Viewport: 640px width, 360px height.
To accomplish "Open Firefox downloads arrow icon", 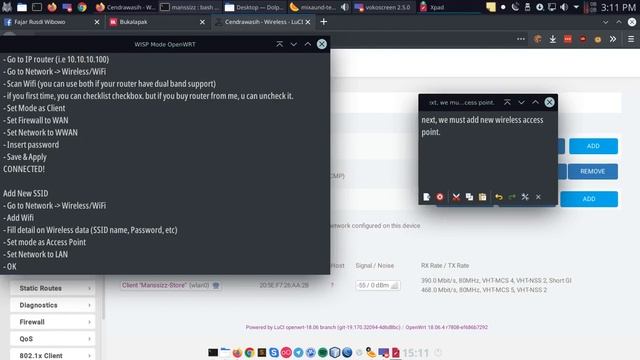I will pos(553,39).
